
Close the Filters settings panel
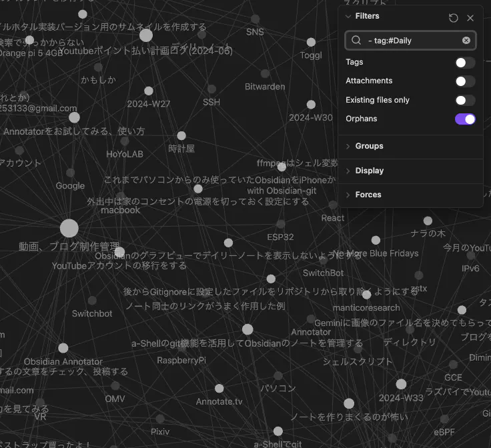click(x=470, y=18)
